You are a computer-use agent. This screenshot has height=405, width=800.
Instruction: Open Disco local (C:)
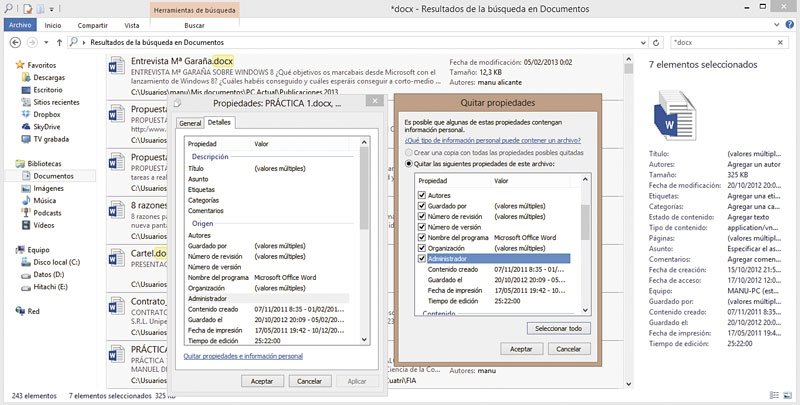coord(56,262)
